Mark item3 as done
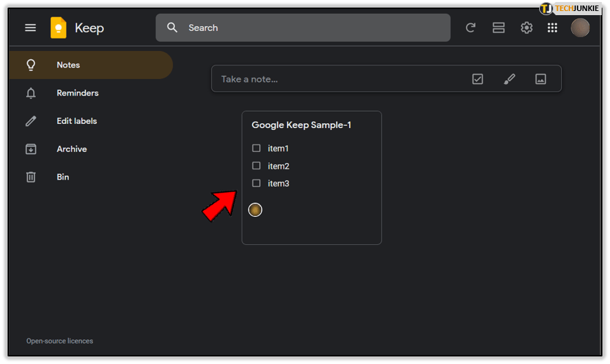The width and height of the screenshot is (610, 364). [x=256, y=183]
